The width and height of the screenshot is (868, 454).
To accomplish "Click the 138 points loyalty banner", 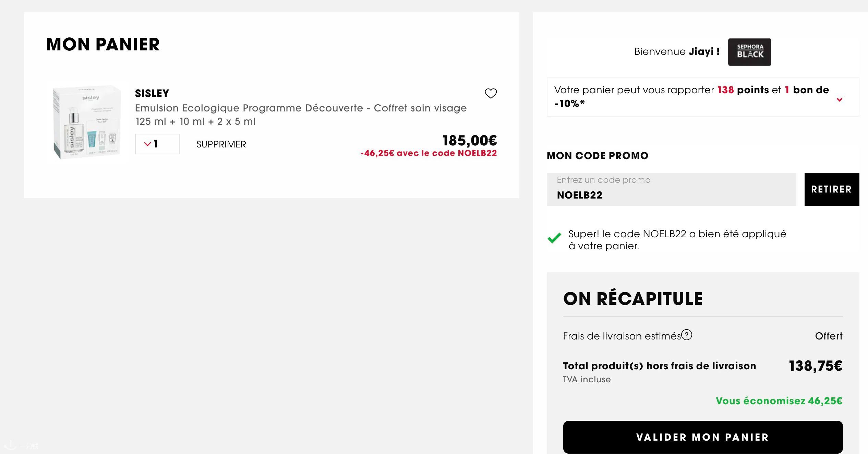I will point(703,97).
